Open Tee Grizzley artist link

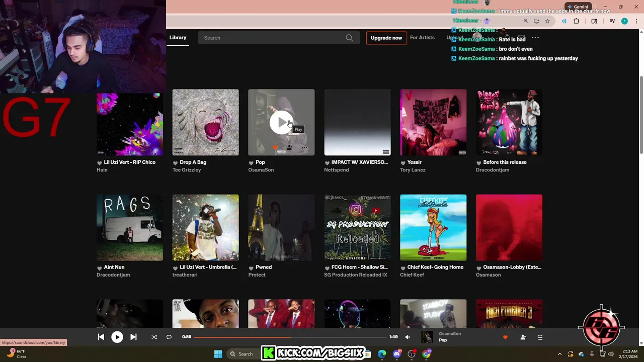187,170
